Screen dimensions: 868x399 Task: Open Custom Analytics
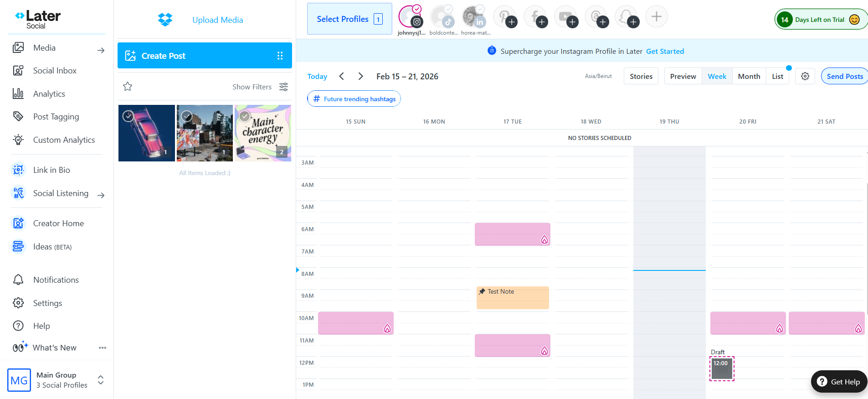64,140
